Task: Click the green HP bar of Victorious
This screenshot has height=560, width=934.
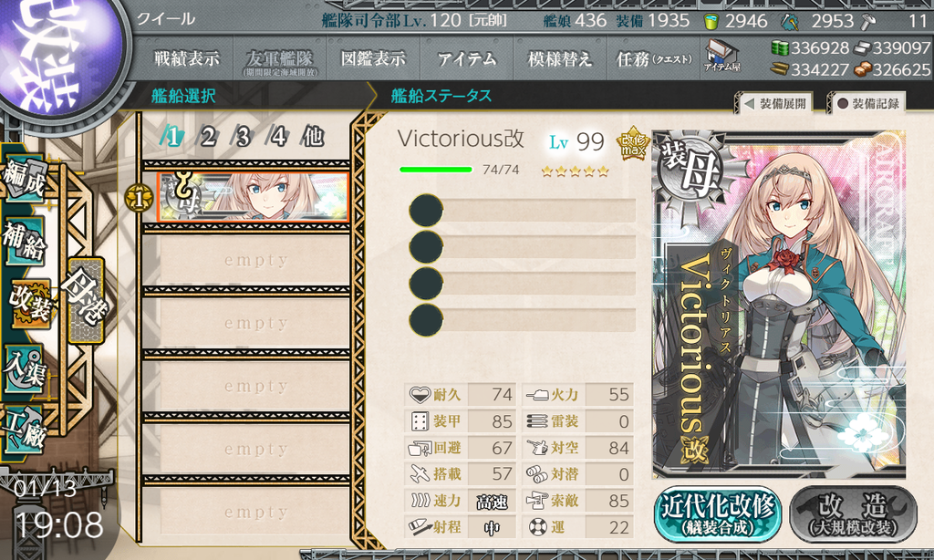Action: click(436, 170)
